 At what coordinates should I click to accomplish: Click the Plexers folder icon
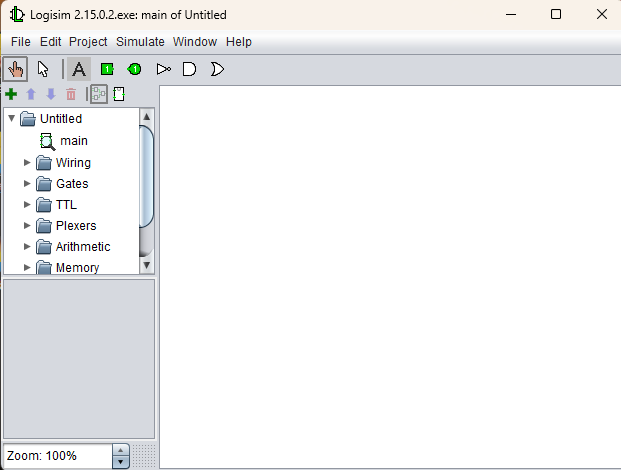(x=44, y=225)
